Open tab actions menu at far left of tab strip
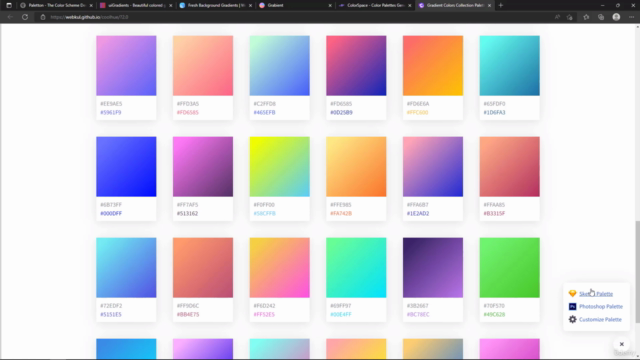 tap(9, 5)
